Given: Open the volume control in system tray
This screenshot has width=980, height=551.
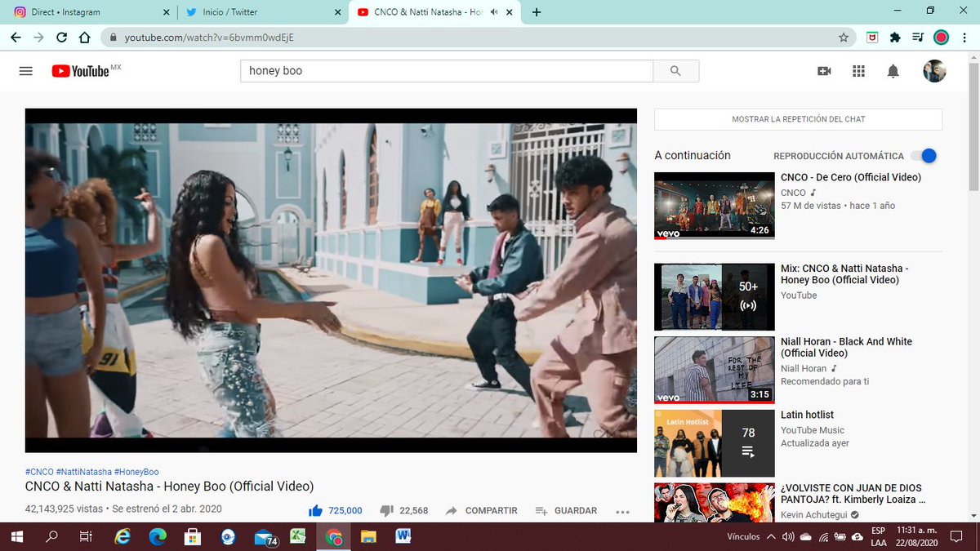Looking at the screenshot, I should (x=788, y=537).
